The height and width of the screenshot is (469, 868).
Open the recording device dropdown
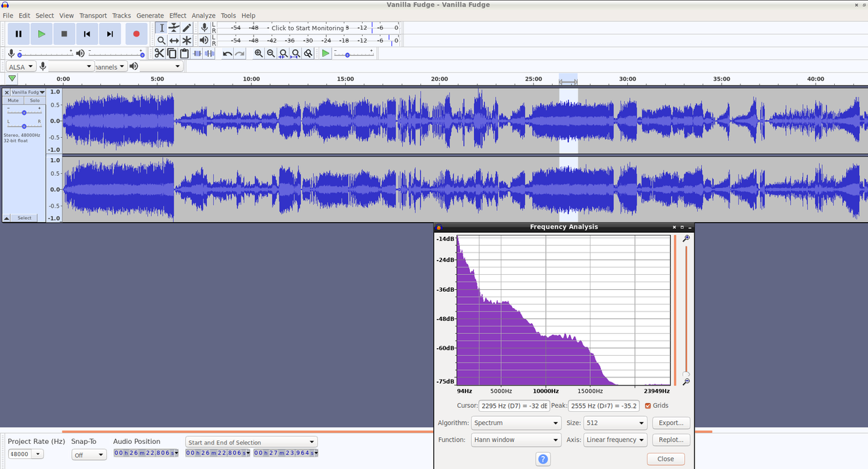coord(71,67)
